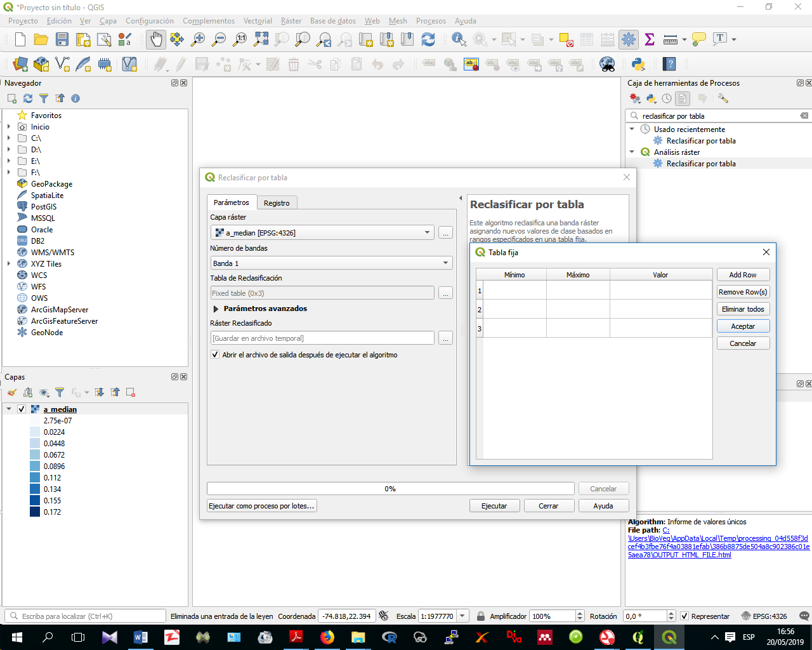This screenshot has height=650, width=812.
Task: Zoom to full extent with the arrows icon
Action: 261,39
